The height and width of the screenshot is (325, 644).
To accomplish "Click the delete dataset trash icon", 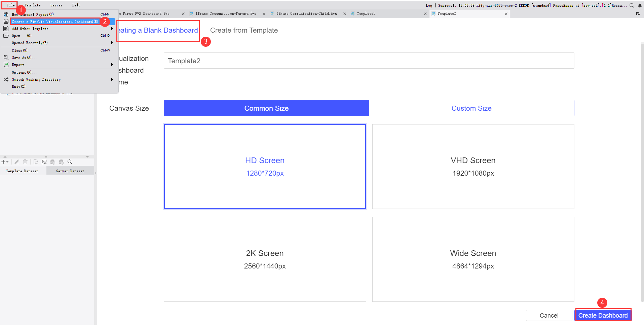I will coord(25,162).
